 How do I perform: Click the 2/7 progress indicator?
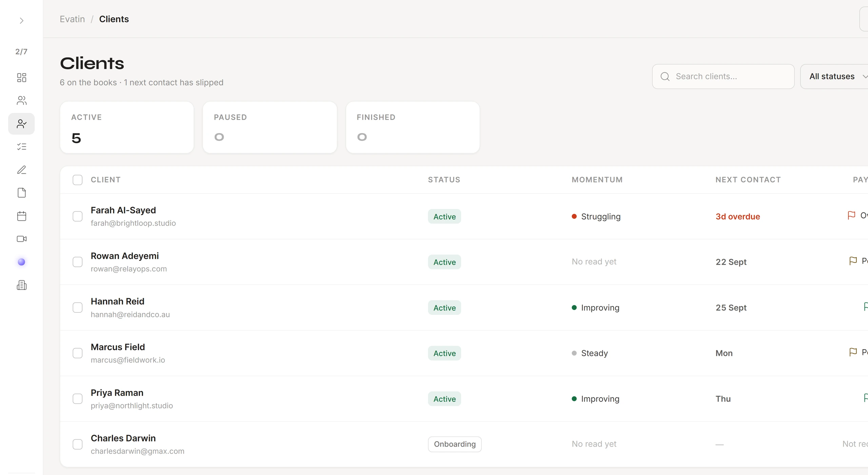[21, 52]
